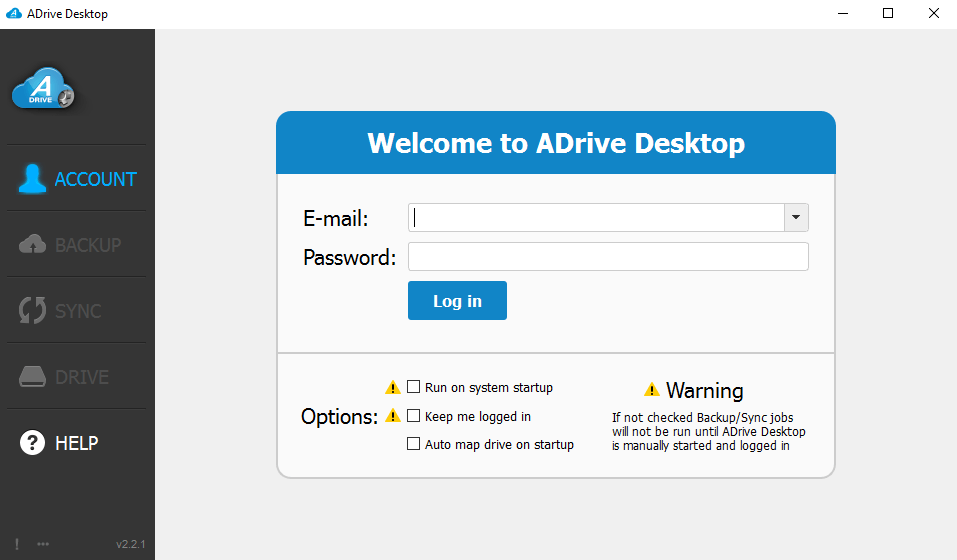Screen dimensions: 957x560
Task: Click the Options: label
Action: 339,417
